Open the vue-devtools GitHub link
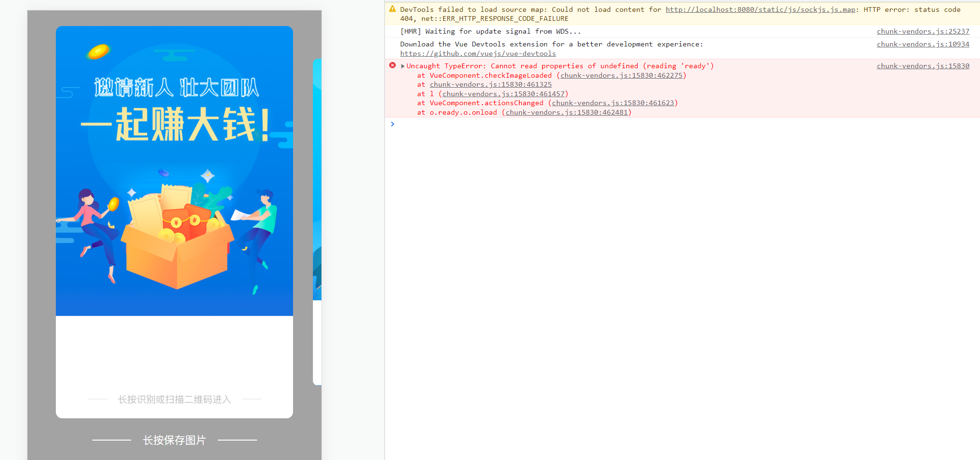 [478, 54]
